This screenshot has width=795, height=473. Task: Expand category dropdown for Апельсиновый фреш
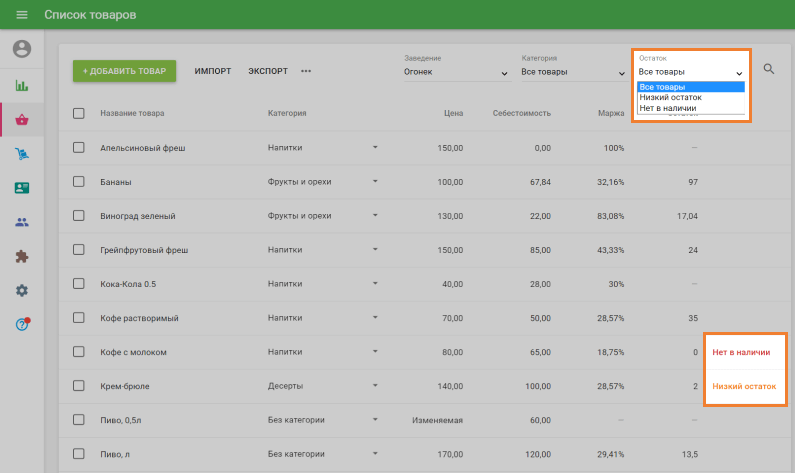pos(375,148)
